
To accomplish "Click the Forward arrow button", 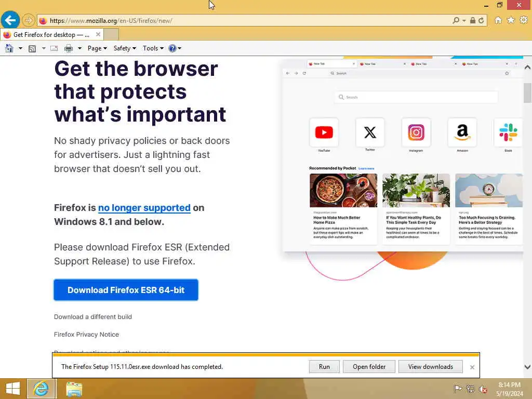I will [x=29, y=20].
